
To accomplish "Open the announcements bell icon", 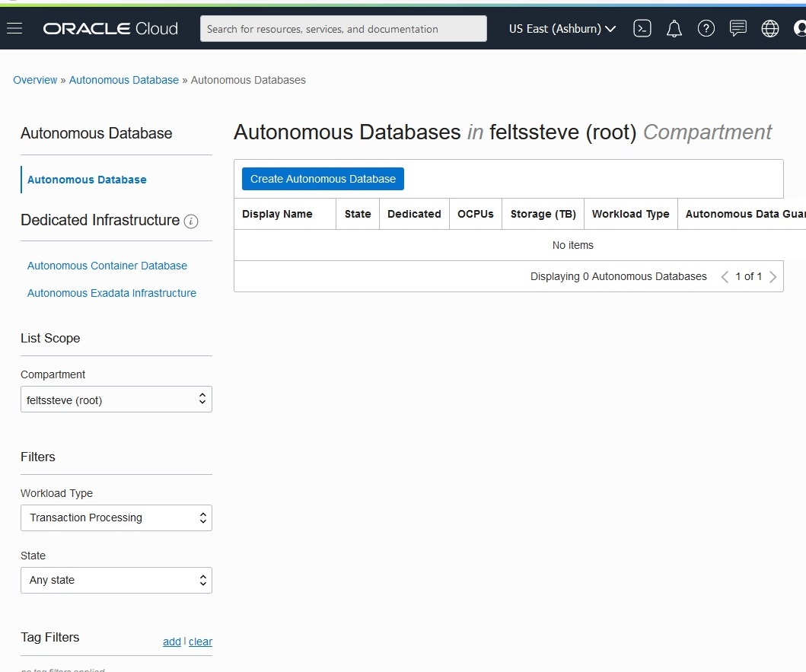I will pyautogui.click(x=674, y=29).
